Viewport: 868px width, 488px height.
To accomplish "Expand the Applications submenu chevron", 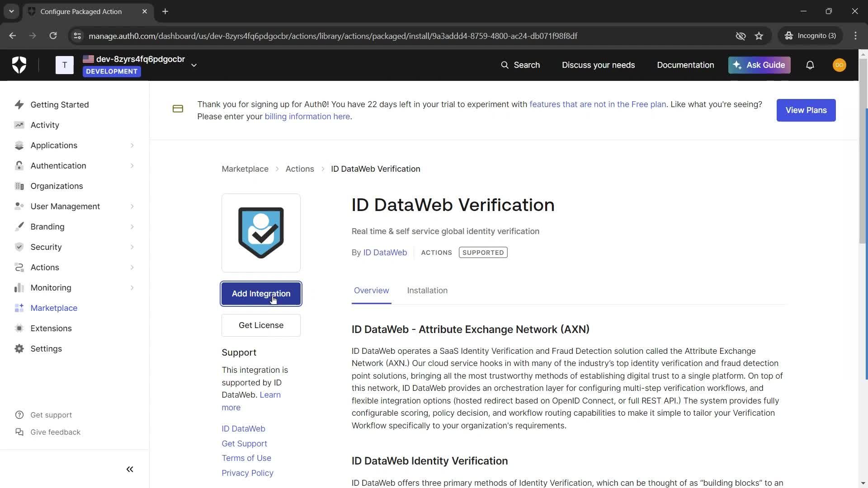I will click(x=132, y=145).
